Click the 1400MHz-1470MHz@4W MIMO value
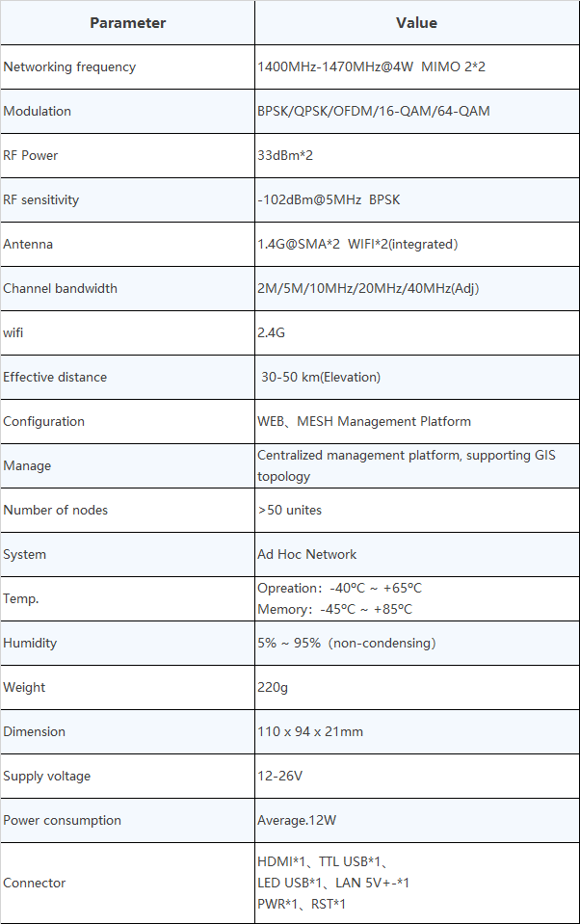Screen dimensions: 580x924 click(371, 67)
